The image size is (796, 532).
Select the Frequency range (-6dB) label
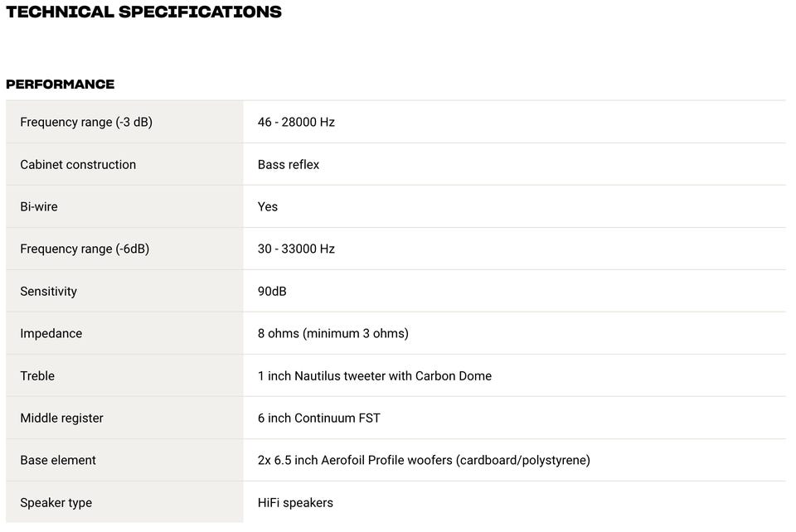tap(85, 249)
